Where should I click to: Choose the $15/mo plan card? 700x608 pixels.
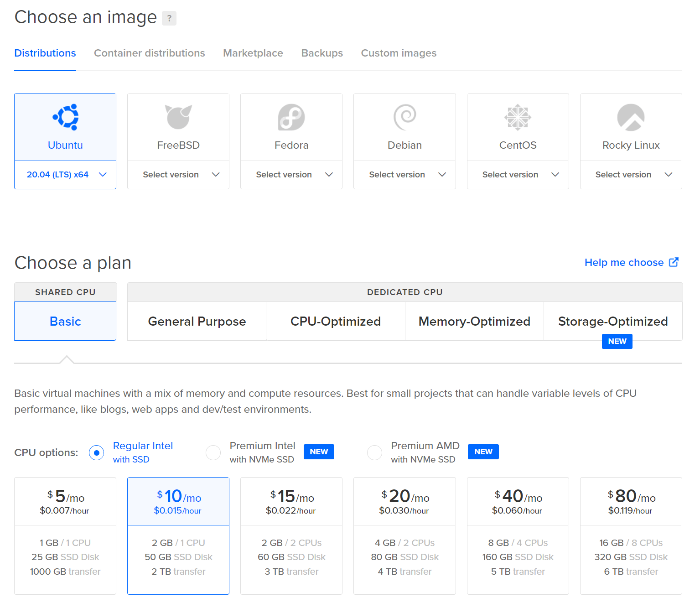291,536
